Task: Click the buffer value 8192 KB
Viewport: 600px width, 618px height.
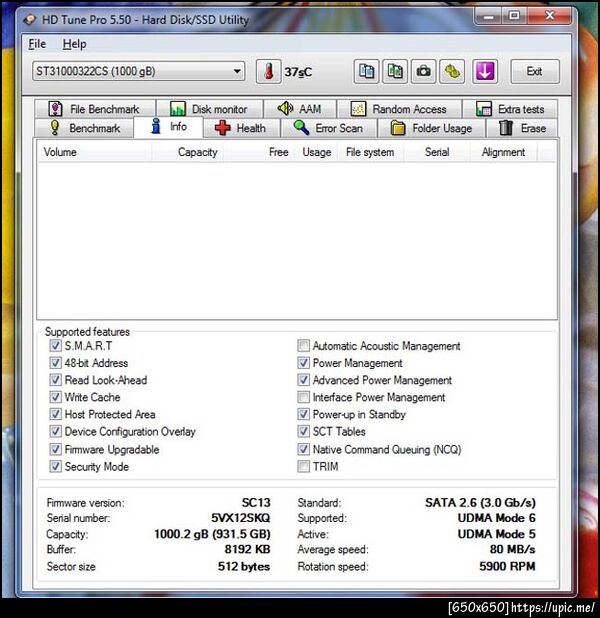Action: 247,549
